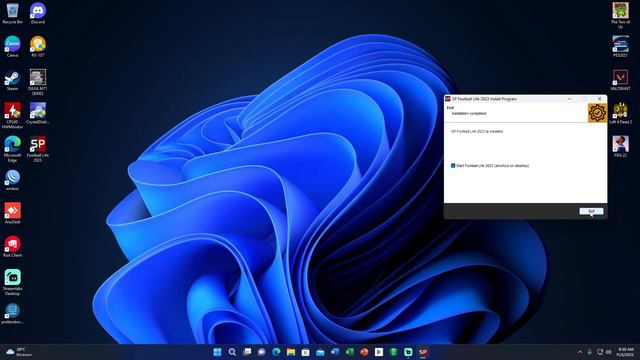Select the AnyDesk desktop shortcut

(13, 213)
